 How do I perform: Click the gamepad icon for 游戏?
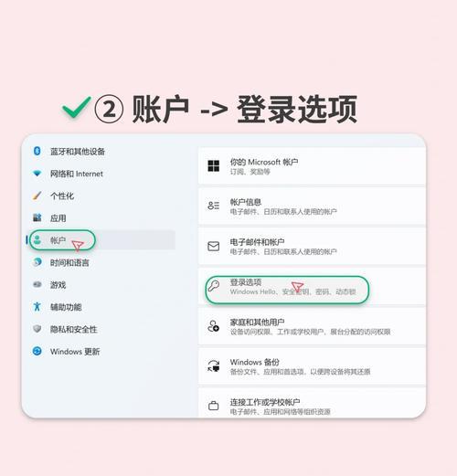37,284
